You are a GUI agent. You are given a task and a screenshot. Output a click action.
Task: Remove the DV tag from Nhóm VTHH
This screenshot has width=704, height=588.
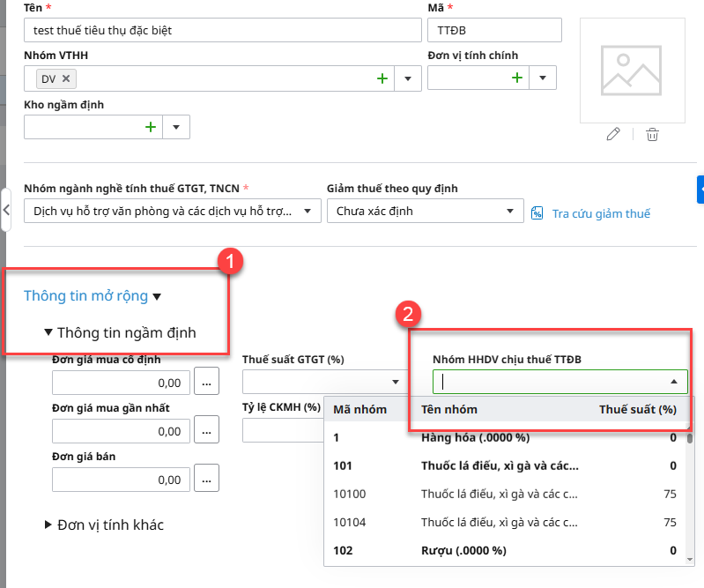[66, 78]
